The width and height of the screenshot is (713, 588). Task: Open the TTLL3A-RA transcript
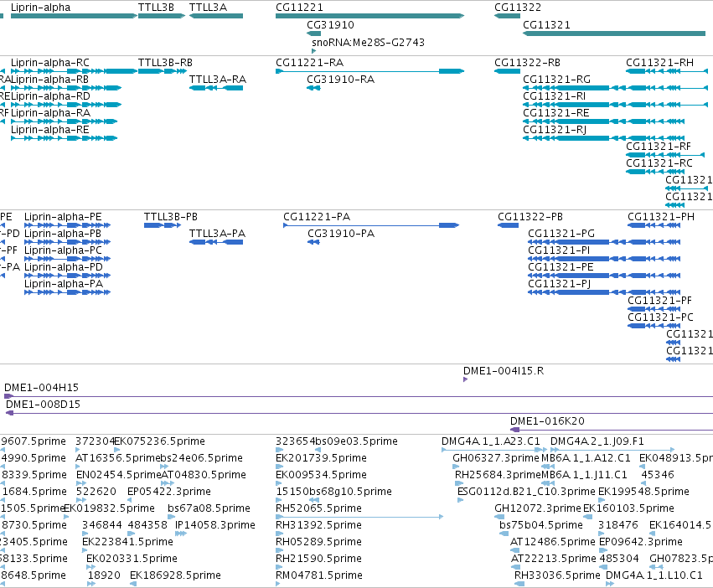(216, 88)
